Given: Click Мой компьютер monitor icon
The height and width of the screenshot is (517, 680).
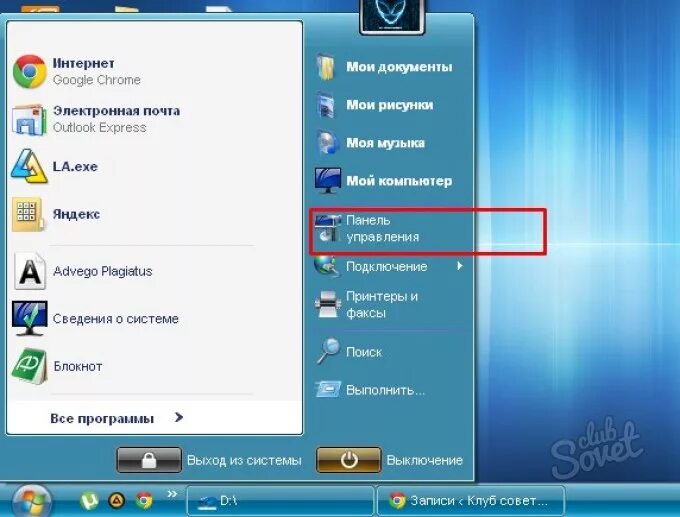Looking at the screenshot, I should coord(327,180).
